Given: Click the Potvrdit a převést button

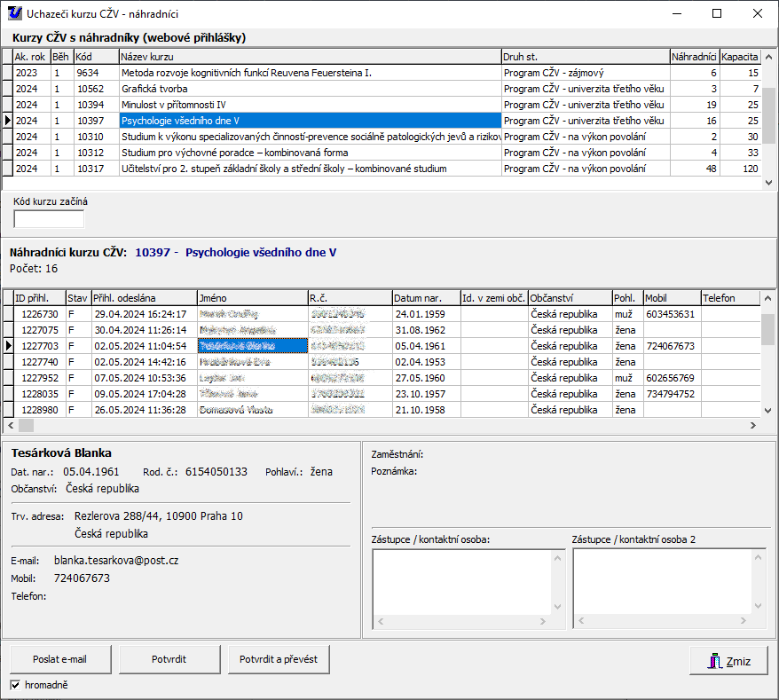Looking at the screenshot, I should [x=279, y=660].
